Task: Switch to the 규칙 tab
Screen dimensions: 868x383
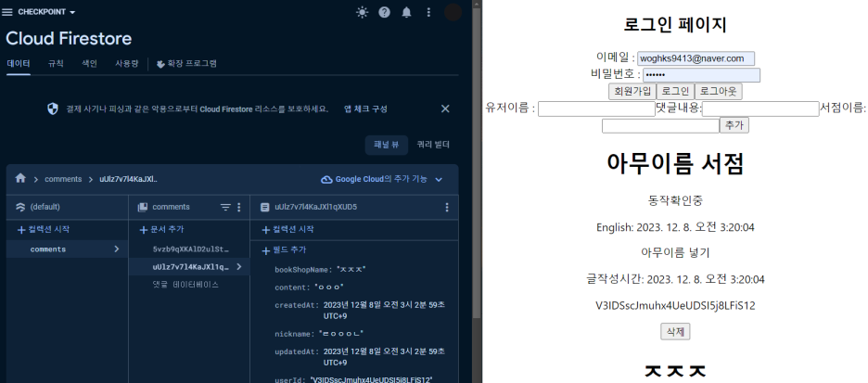Action: pyautogui.click(x=56, y=64)
